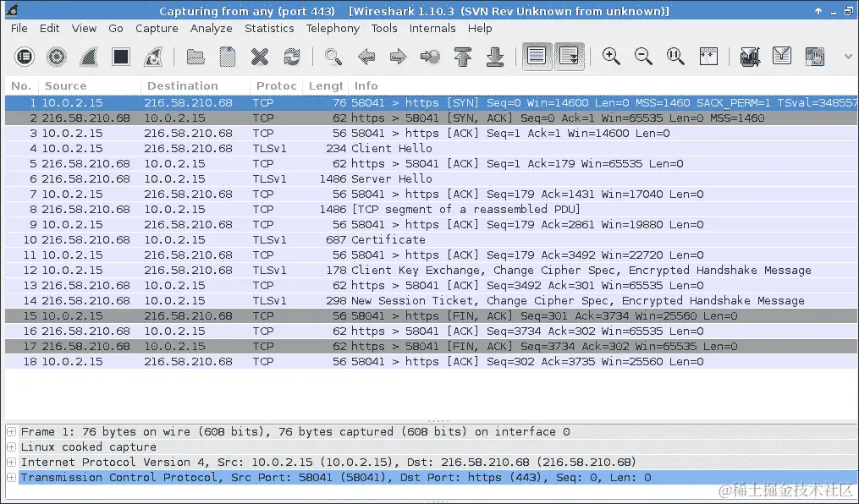Select packet 10 Certificate row

431,239
